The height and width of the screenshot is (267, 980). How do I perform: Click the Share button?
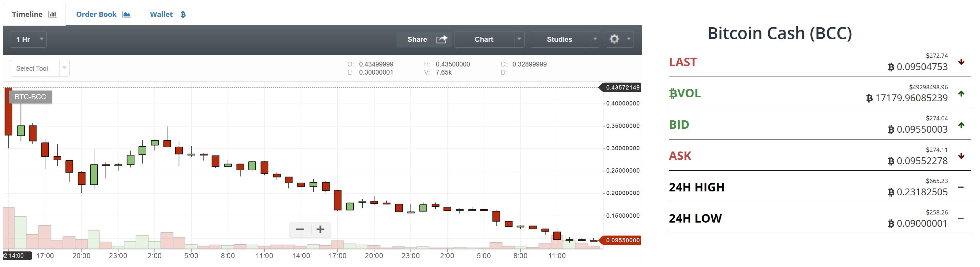click(424, 39)
